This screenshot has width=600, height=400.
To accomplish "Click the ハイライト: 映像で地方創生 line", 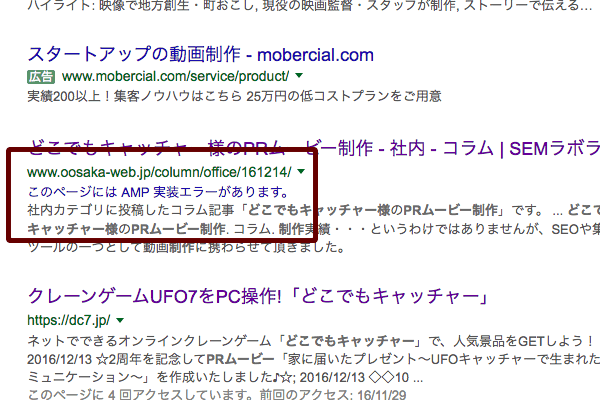I will pyautogui.click(x=310, y=6).
